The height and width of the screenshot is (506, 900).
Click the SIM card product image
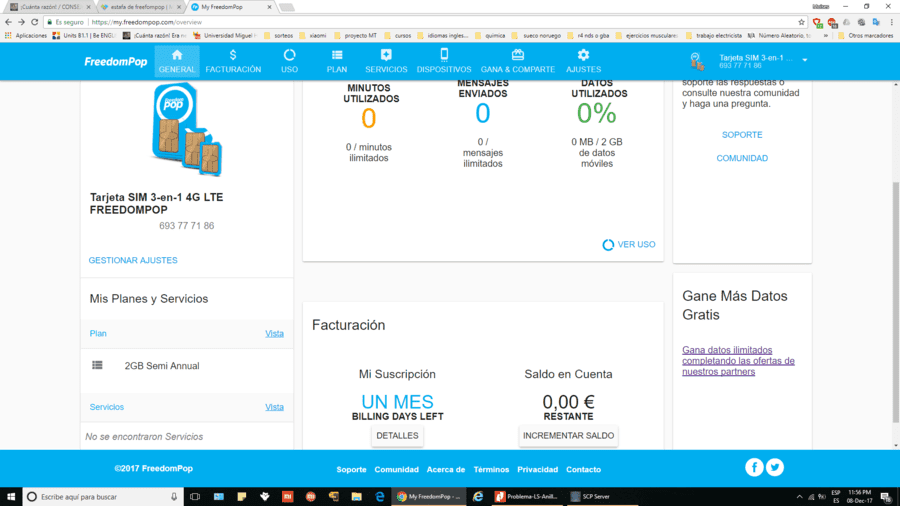click(187, 129)
